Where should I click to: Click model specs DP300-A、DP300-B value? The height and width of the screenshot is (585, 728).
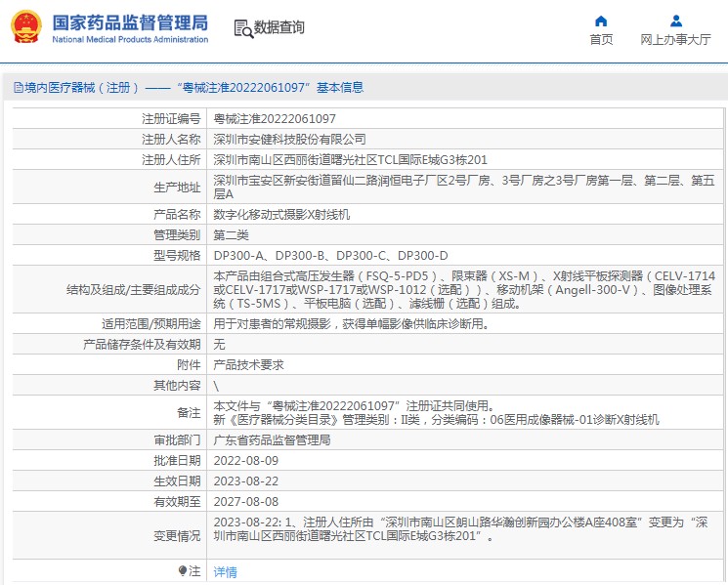pyautogui.click(x=330, y=255)
